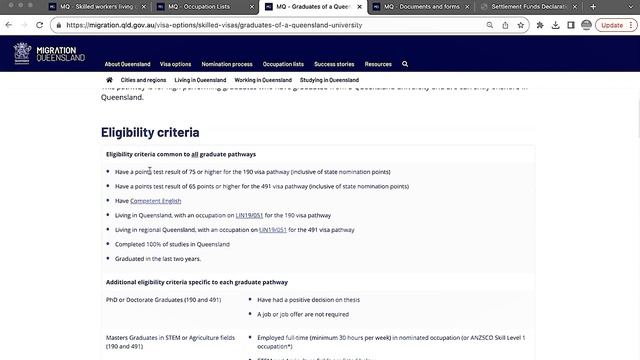Open the About Queensland menu
This screenshot has height=360, width=640.
click(x=127, y=64)
